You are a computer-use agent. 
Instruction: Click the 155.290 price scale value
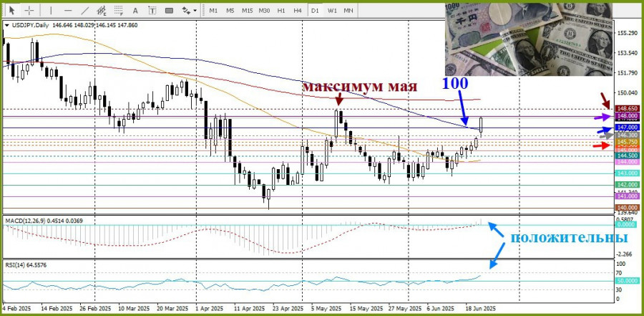pyautogui.click(x=628, y=32)
